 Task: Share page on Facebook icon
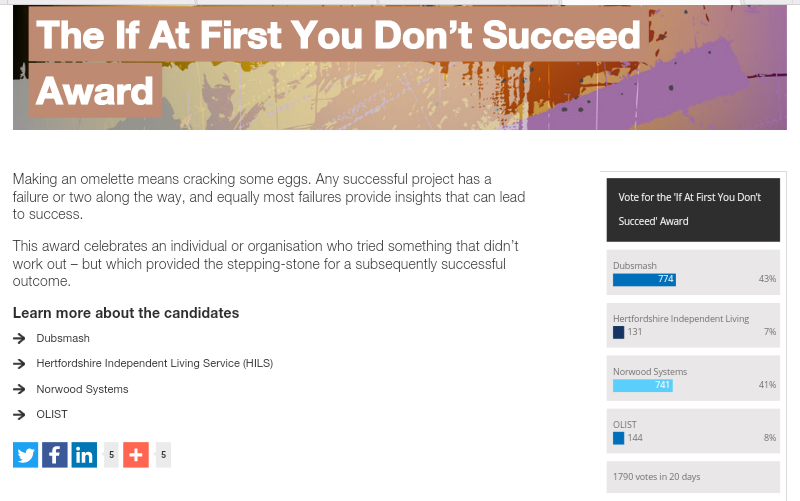pyautogui.click(x=54, y=455)
